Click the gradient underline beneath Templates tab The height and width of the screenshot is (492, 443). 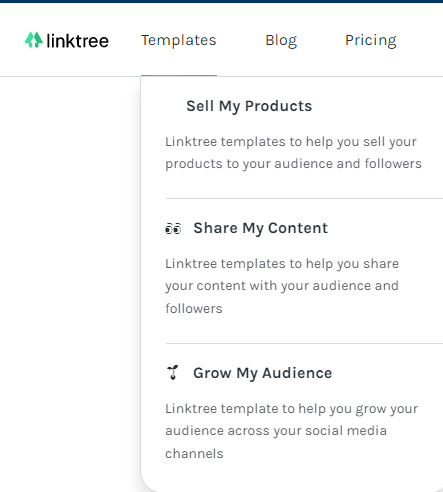pos(179,76)
